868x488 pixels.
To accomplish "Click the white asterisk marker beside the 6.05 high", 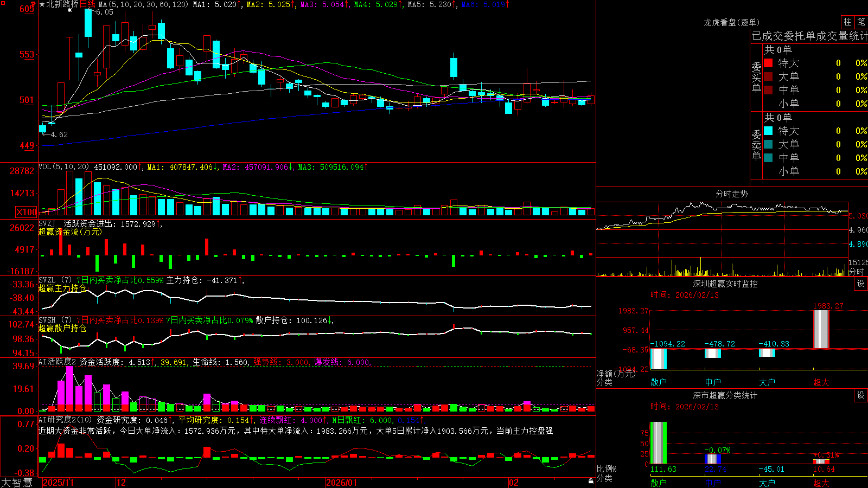I will (69, 10).
